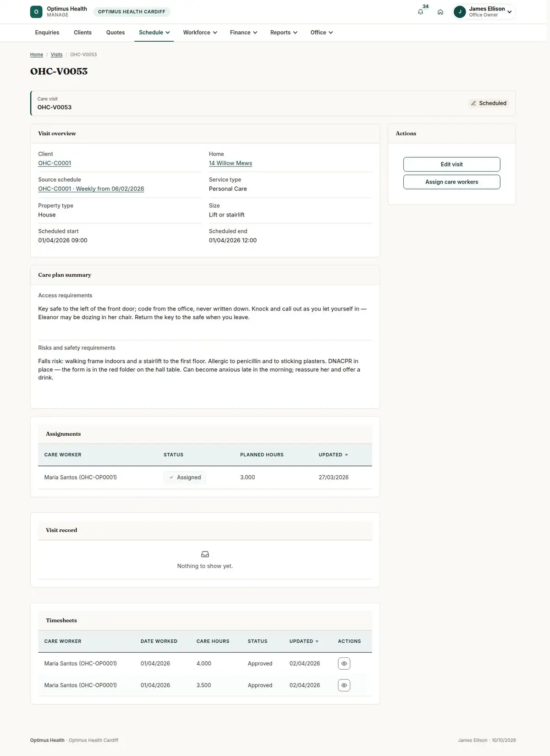Click the OHC-V0053 breadcrumb text
550x756 pixels.
(x=83, y=55)
